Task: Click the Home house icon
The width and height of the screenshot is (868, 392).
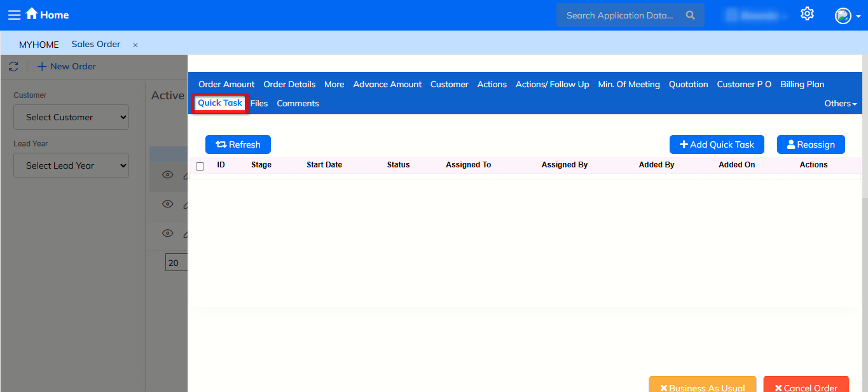Action: point(32,14)
